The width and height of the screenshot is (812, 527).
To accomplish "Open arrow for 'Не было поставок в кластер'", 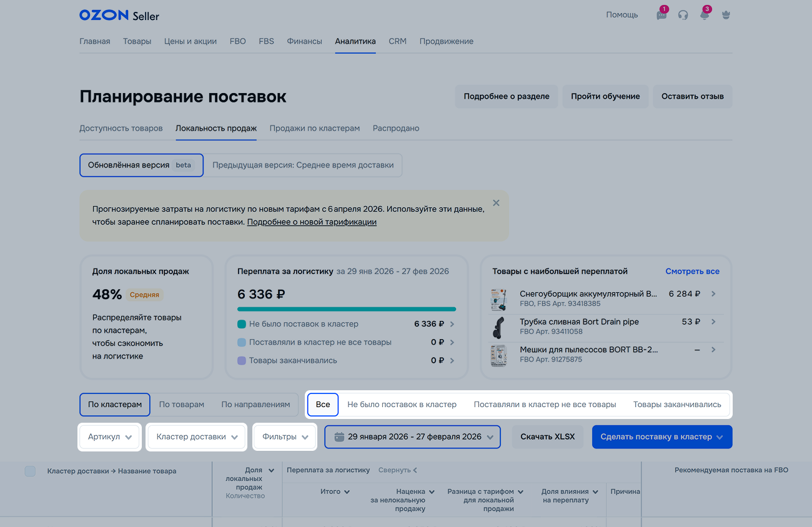I will (x=452, y=324).
